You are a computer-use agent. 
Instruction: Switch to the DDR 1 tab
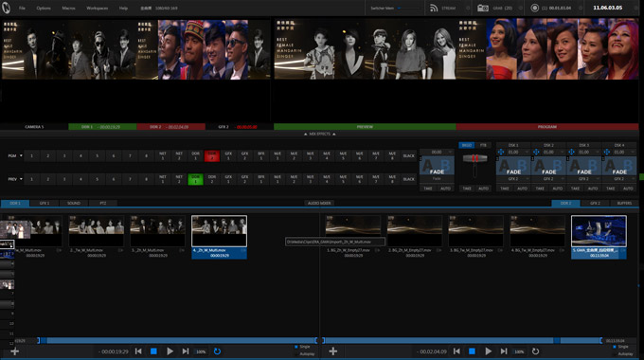click(x=15, y=203)
